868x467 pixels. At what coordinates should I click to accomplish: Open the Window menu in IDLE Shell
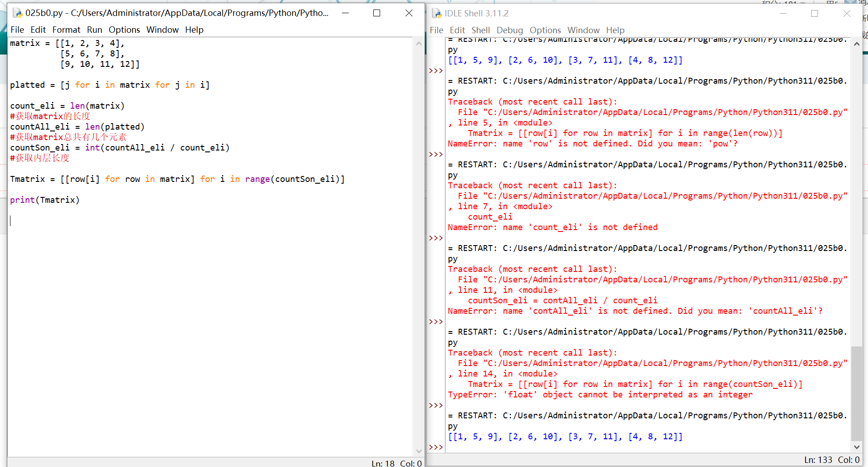pyautogui.click(x=583, y=30)
